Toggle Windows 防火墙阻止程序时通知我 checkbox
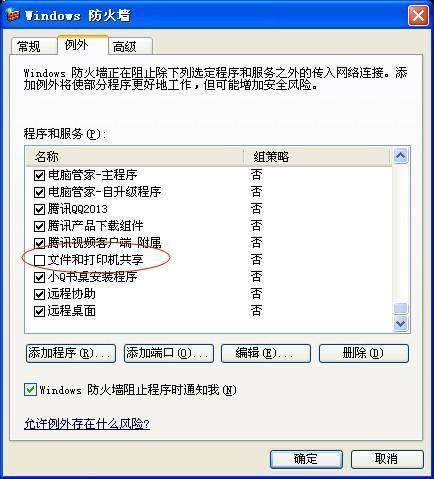434x479 pixels. pyautogui.click(x=30, y=389)
